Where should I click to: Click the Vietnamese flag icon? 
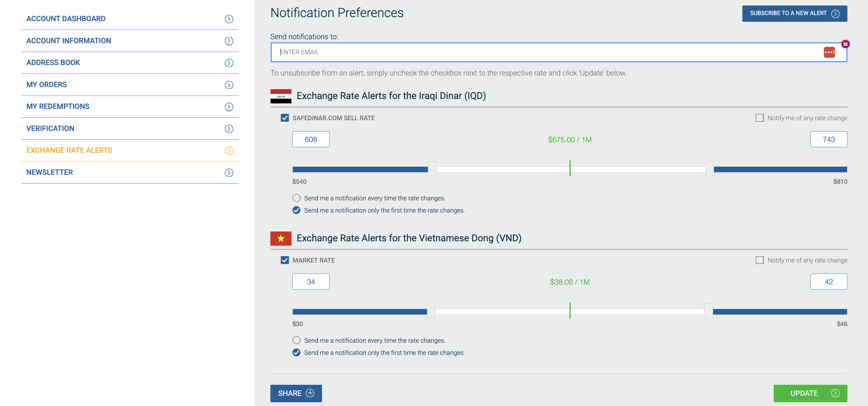pos(281,238)
